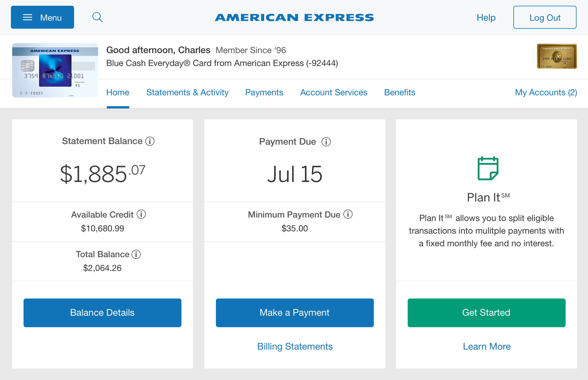The width and height of the screenshot is (588, 380).
Task: Switch to Statements & Activity tab
Action: point(187,92)
